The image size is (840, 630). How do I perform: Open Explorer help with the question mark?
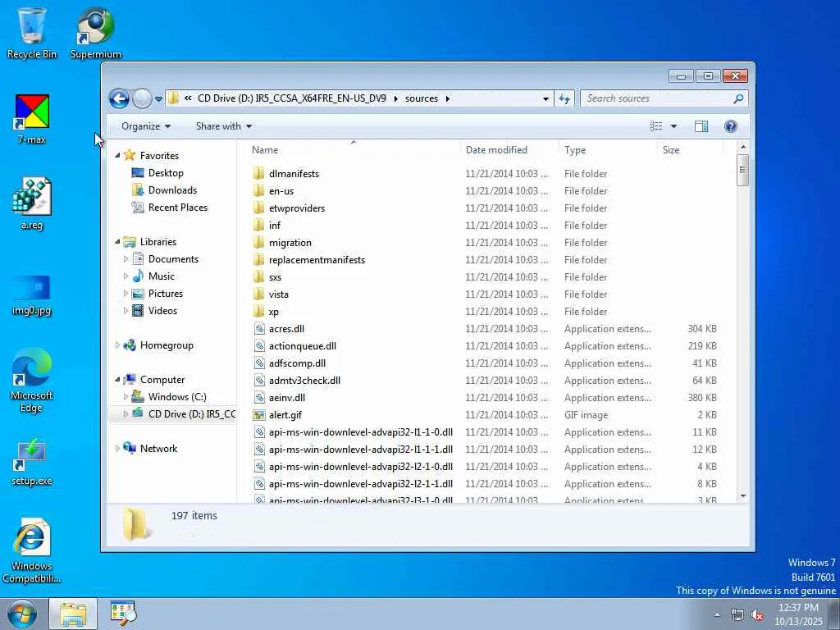pos(730,126)
